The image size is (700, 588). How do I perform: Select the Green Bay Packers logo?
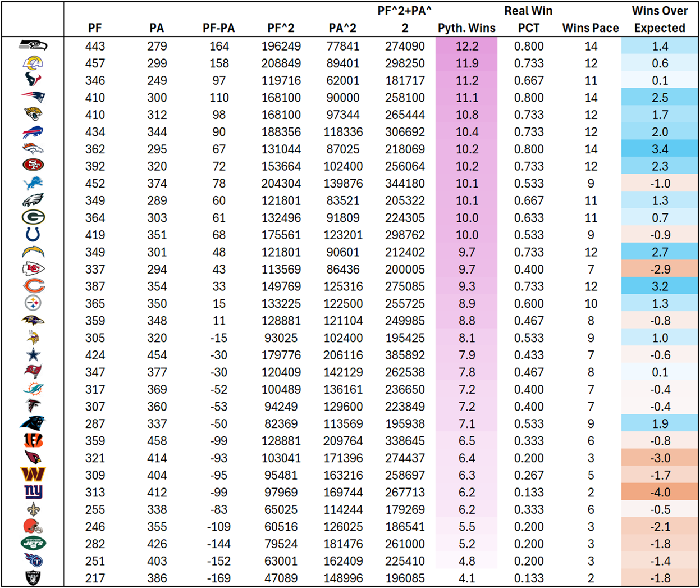pos(33,217)
